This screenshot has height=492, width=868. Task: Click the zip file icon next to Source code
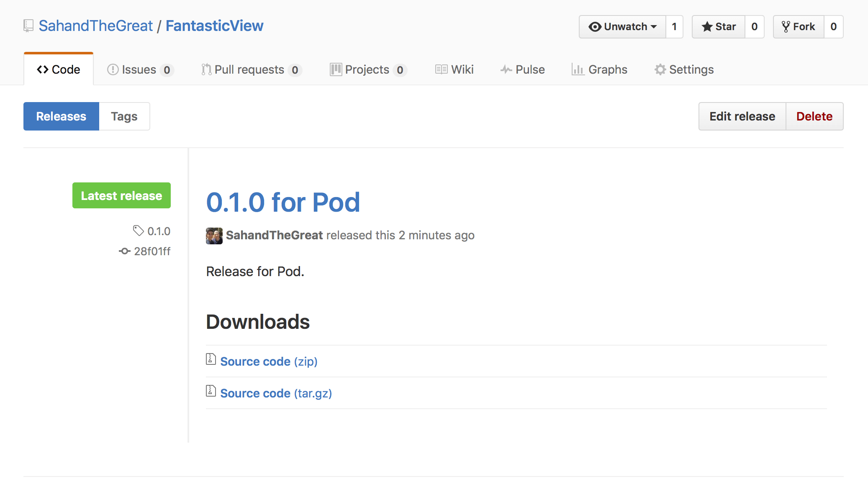click(211, 359)
